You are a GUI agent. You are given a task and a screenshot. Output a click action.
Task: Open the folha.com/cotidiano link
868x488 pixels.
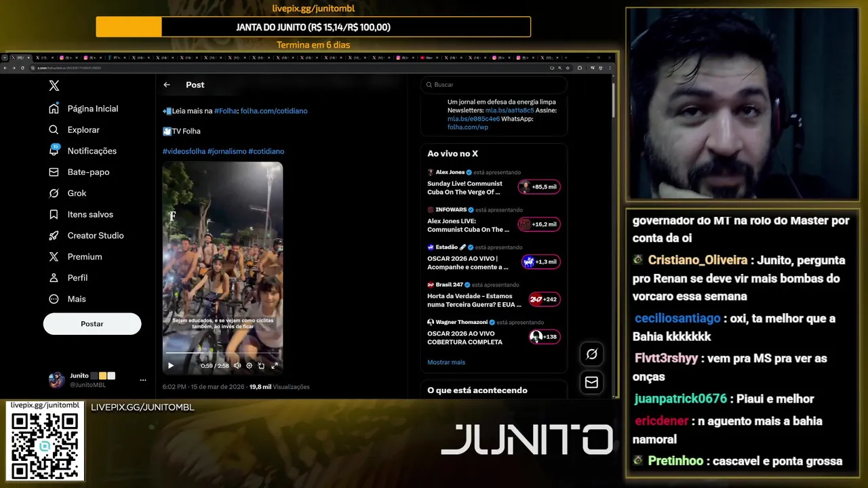click(x=274, y=110)
